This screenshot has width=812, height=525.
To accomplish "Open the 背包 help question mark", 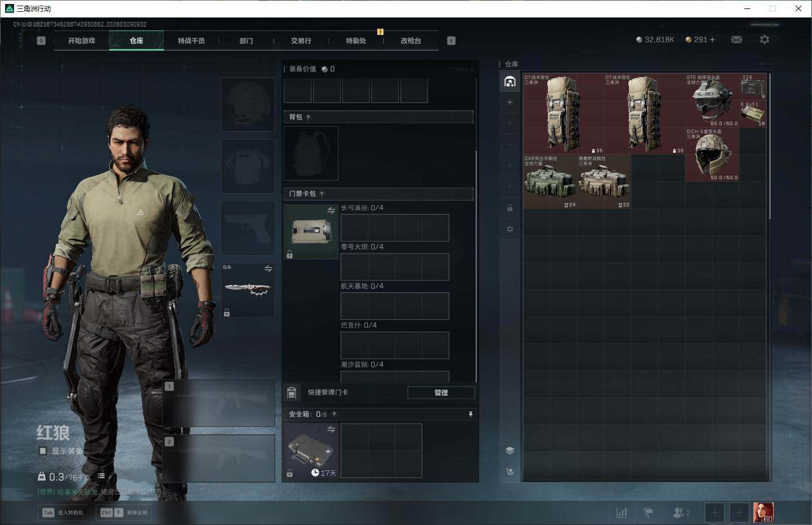I will pos(308,117).
